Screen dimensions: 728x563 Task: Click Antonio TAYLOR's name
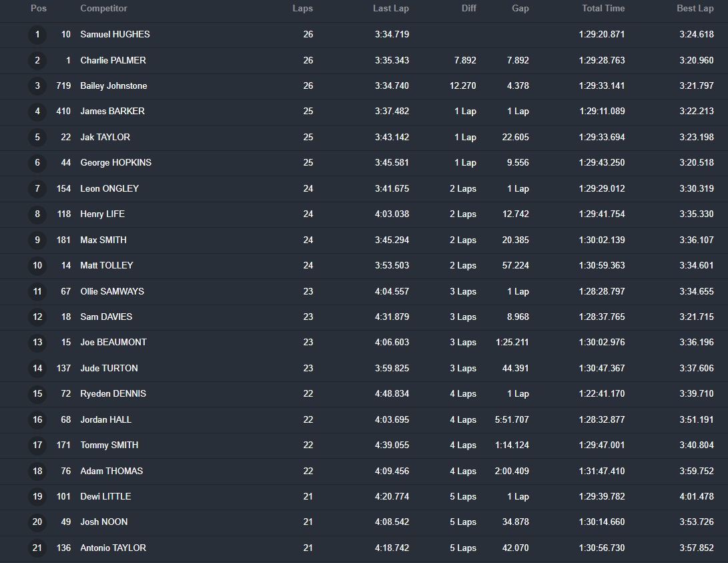[x=113, y=548]
